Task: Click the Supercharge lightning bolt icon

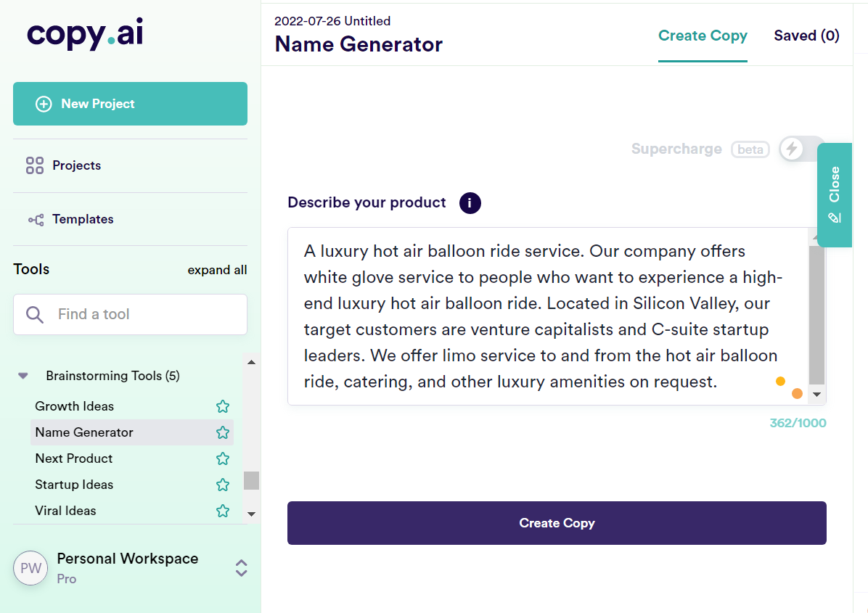Action: pyautogui.click(x=791, y=149)
